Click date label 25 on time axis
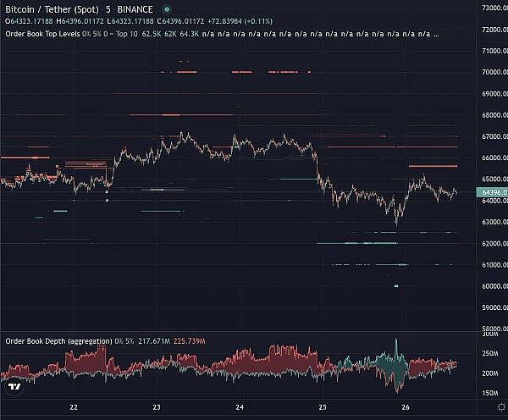This screenshot has width=508, height=420. 323,407
